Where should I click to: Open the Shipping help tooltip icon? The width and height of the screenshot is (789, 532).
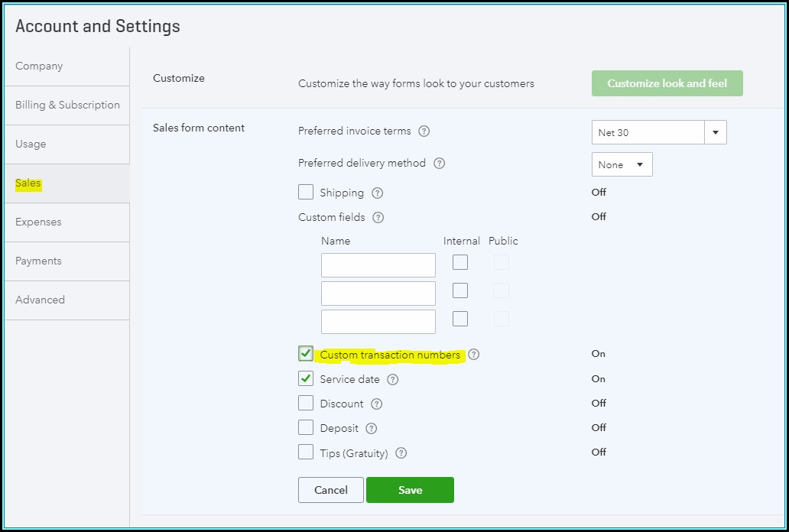pyautogui.click(x=377, y=193)
